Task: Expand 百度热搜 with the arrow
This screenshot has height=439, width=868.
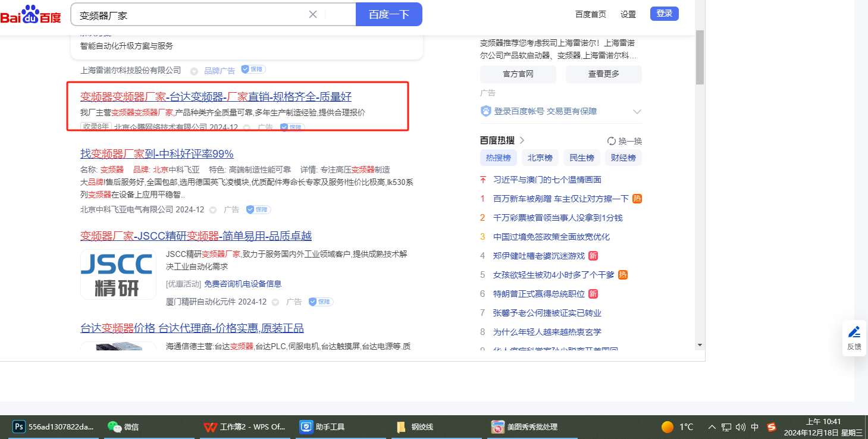Action: [x=522, y=140]
